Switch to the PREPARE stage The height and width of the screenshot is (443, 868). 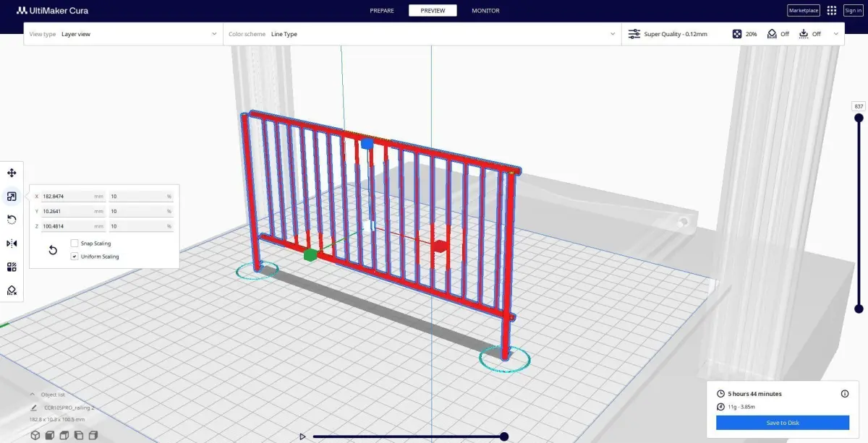(382, 11)
